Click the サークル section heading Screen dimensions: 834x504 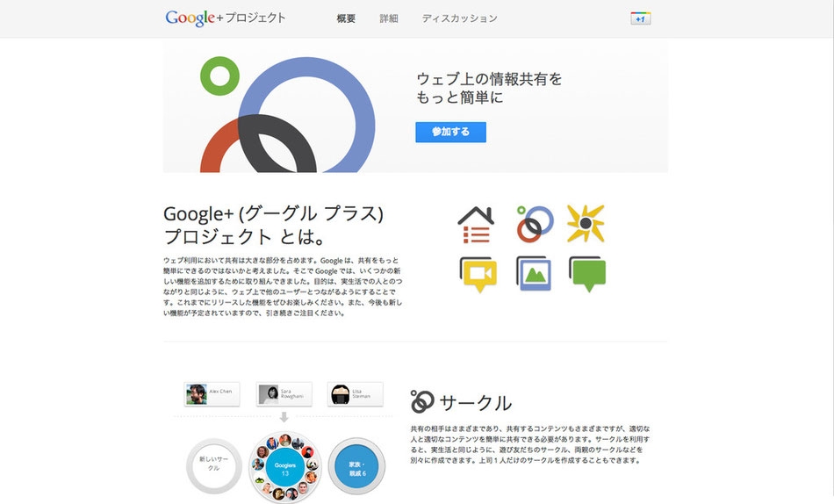click(476, 403)
